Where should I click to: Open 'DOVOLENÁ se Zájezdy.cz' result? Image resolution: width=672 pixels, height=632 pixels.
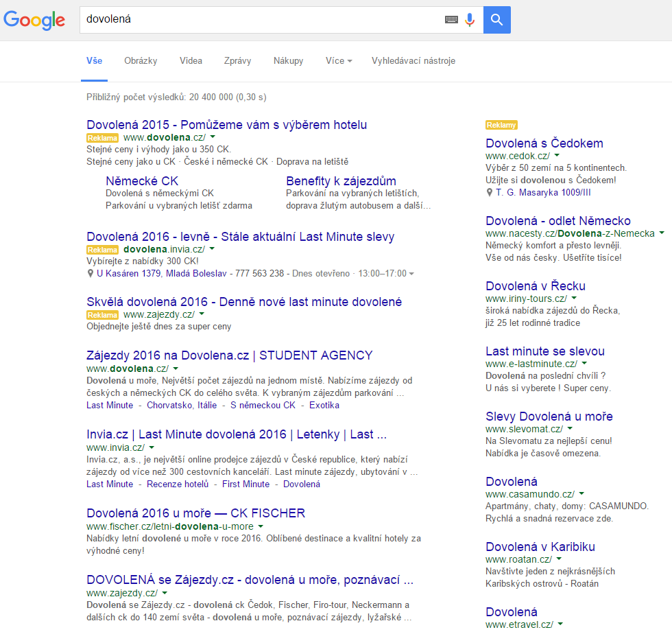(x=250, y=580)
